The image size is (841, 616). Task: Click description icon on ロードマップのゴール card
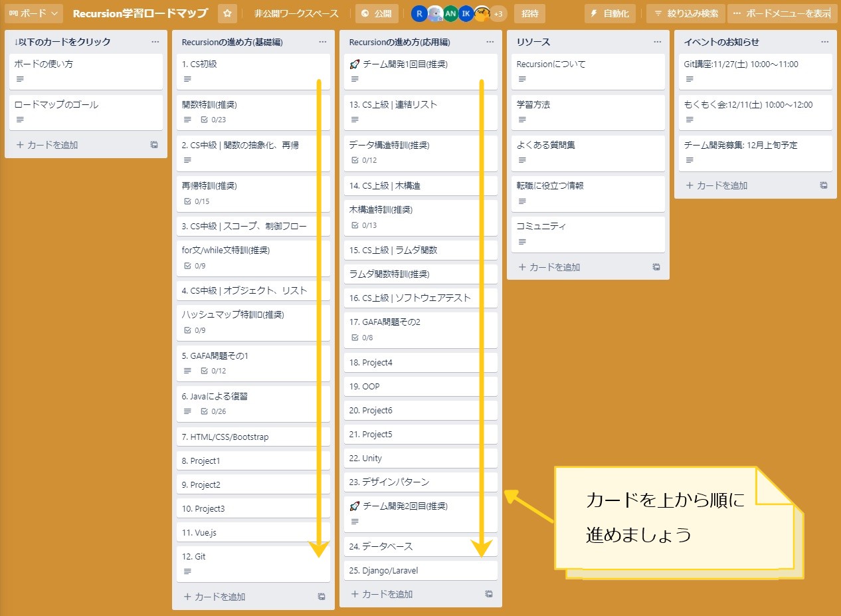20,120
